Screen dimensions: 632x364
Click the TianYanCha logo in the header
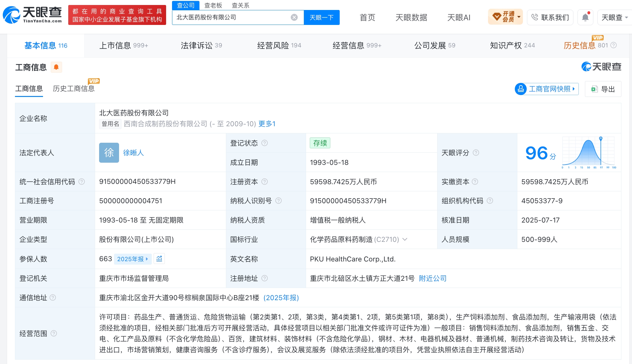[32, 15]
